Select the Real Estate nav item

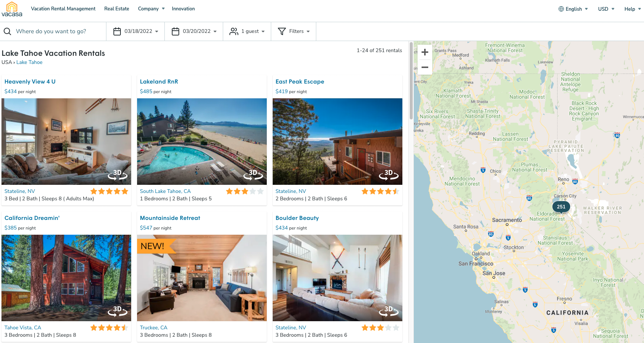(x=117, y=9)
